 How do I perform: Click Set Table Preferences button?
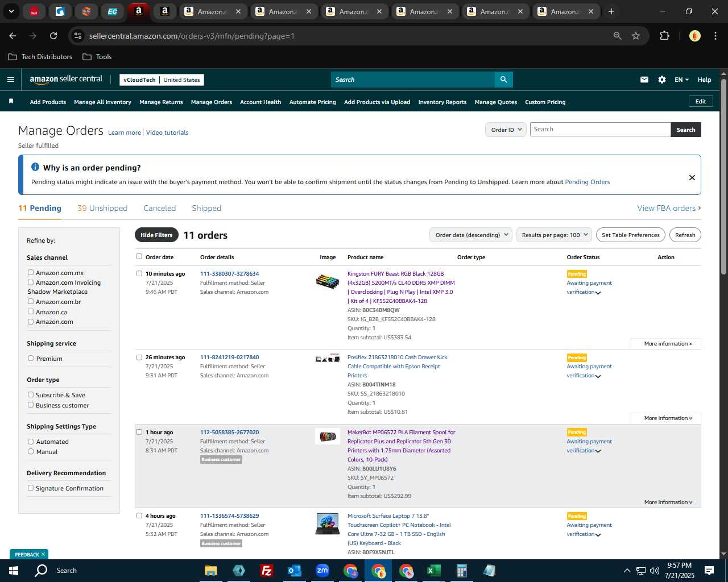pos(631,235)
